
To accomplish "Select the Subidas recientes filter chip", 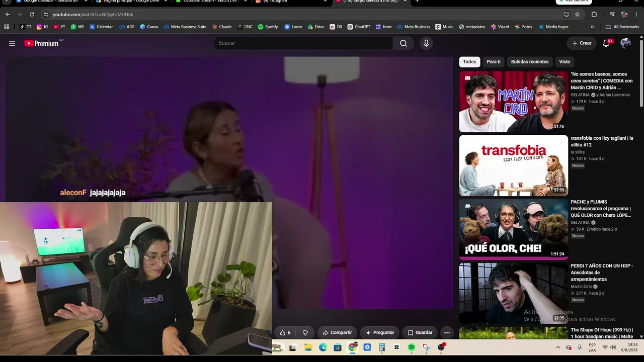I will click(530, 62).
